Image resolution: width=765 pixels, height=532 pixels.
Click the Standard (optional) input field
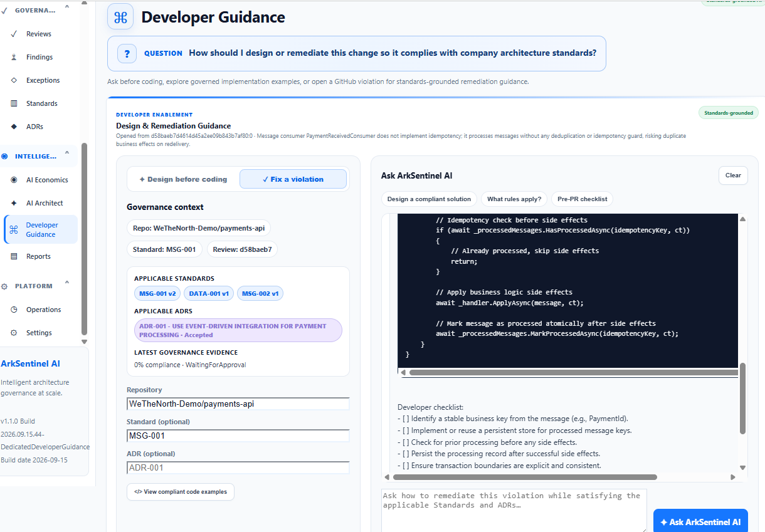[x=238, y=436]
